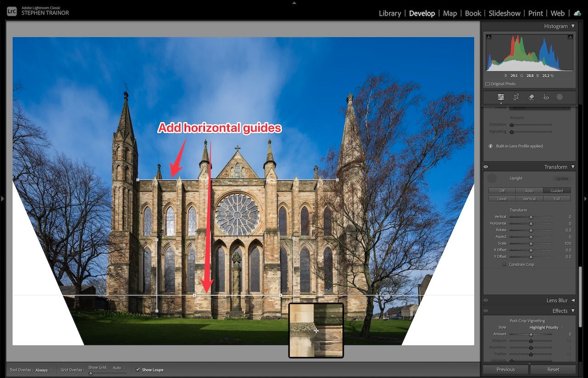Toggle the histogram shadow clipping indicator
588x378 pixels.
[x=488, y=37]
